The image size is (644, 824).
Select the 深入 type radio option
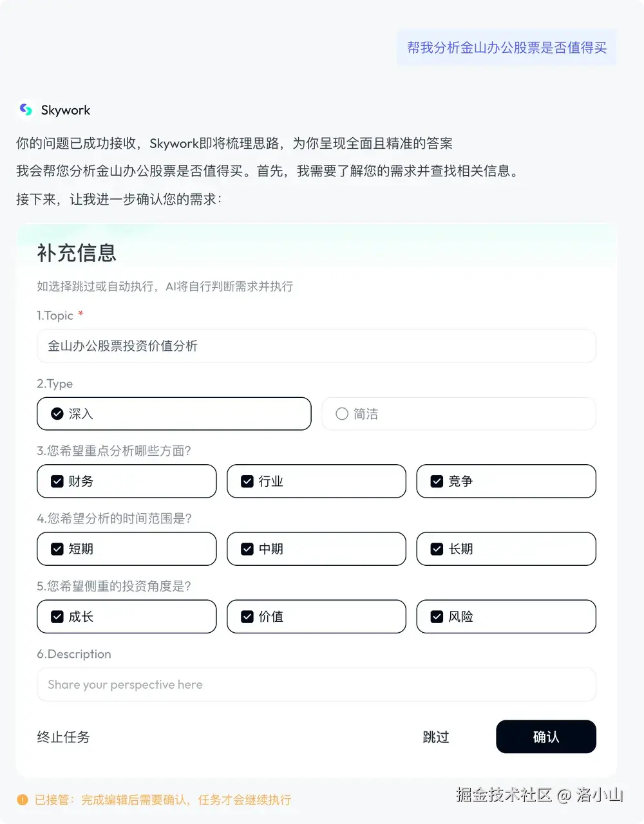174,413
